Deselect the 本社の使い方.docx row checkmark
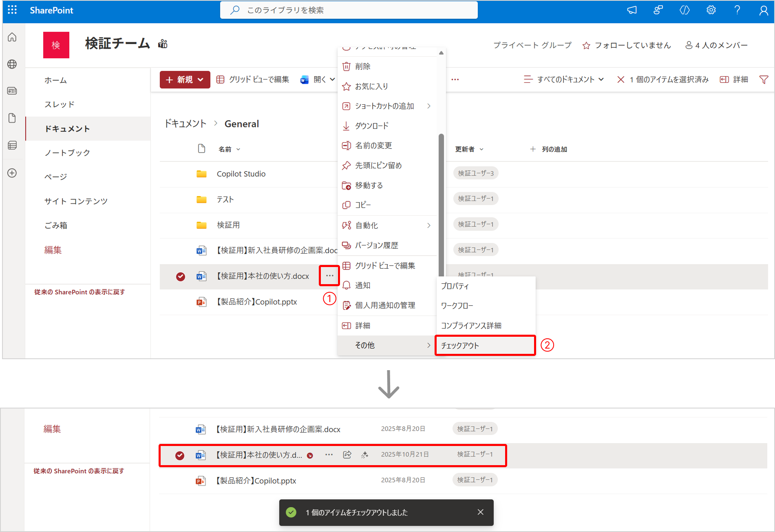This screenshot has width=775, height=532. click(181, 276)
